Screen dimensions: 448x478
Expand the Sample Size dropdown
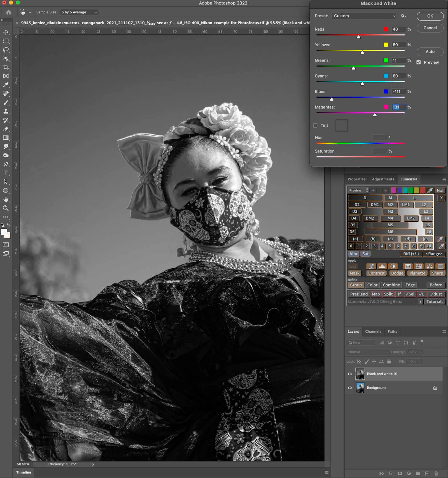pos(79,12)
